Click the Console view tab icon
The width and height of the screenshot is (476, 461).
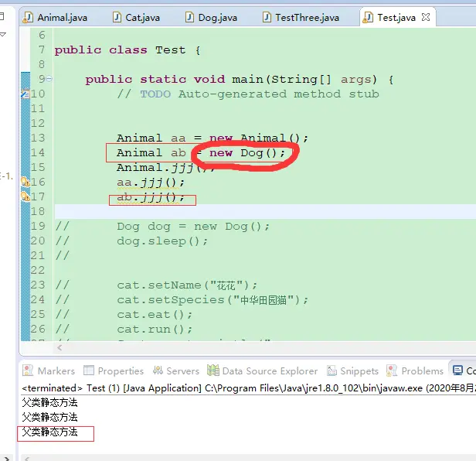(461, 371)
